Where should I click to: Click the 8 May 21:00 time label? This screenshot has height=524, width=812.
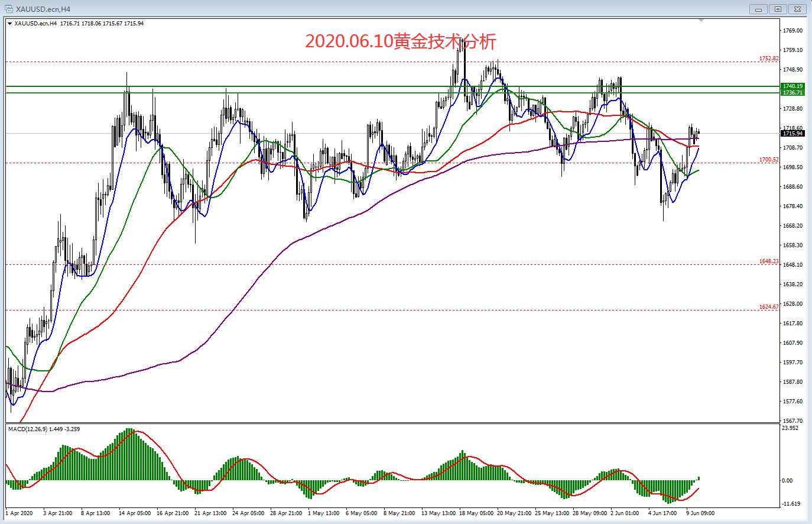(x=399, y=513)
